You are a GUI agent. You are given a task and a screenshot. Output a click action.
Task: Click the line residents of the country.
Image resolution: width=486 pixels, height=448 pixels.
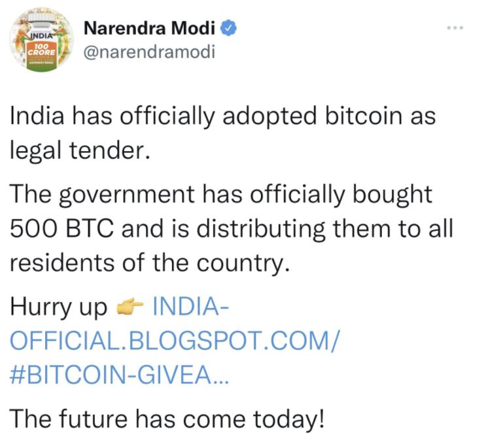tap(149, 263)
